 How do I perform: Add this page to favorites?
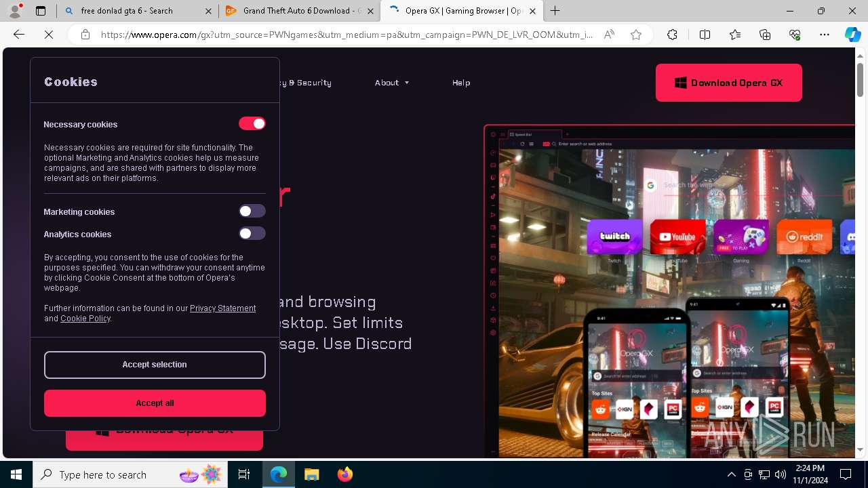tap(636, 35)
